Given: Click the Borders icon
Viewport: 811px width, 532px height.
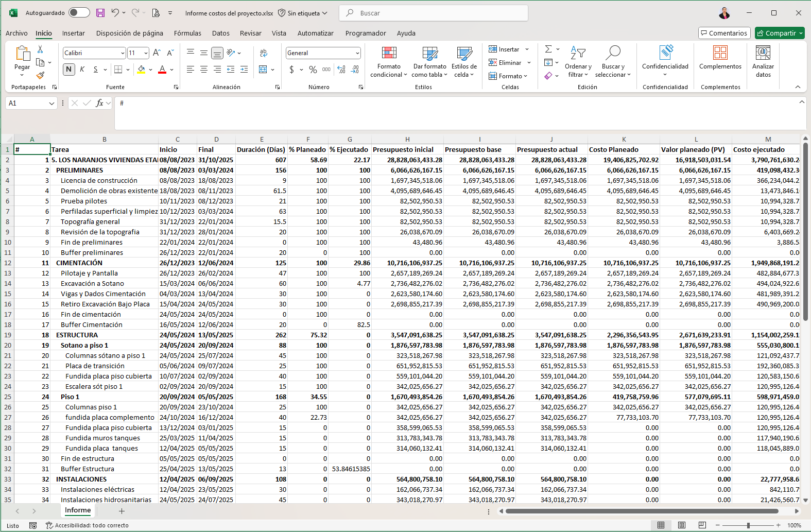Looking at the screenshot, I should coord(118,69).
